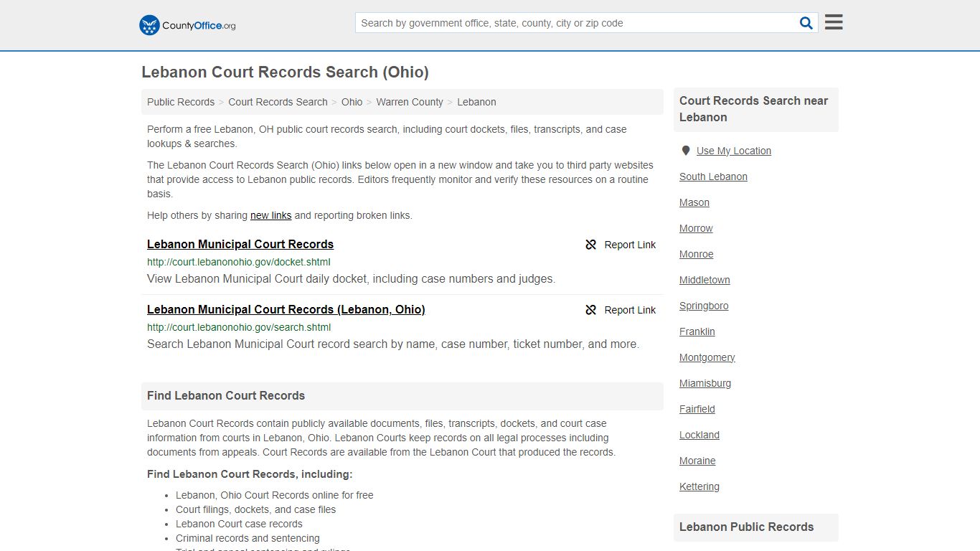Open Fairfield nearby link
The height and width of the screenshot is (551, 980).
(697, 409)
